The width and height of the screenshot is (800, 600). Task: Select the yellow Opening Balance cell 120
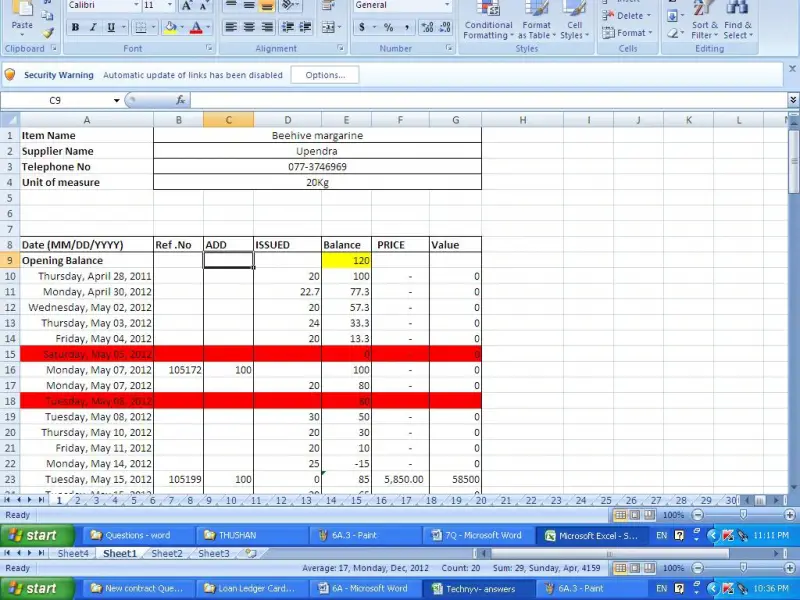(346, 260)
